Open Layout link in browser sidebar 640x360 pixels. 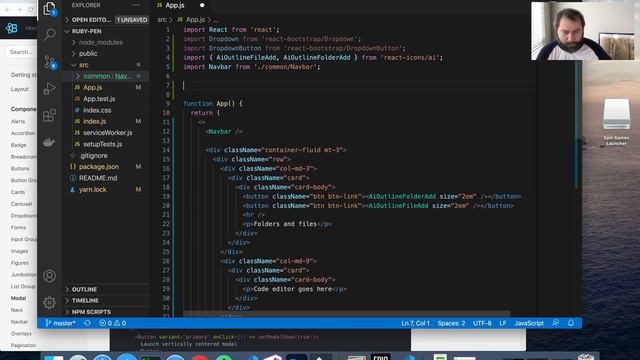click(20, 89)
